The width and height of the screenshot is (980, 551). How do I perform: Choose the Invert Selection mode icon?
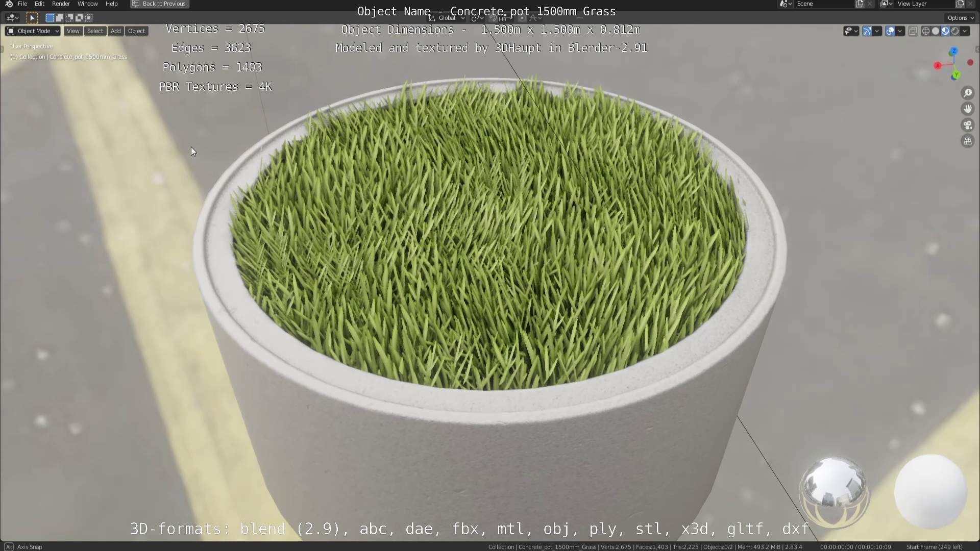click(x=79, y=18)
